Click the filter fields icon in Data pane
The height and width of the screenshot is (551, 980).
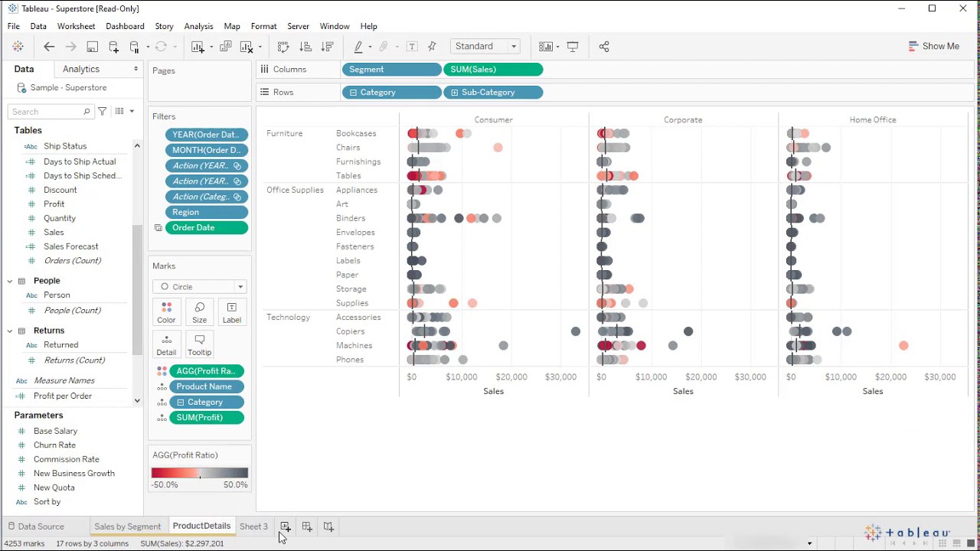[102, 112]
